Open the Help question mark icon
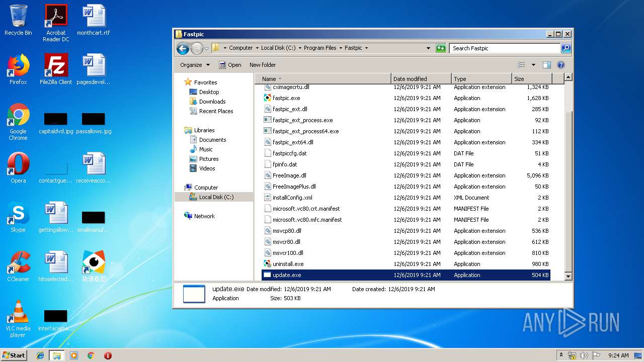 click(x=561, y=65)
